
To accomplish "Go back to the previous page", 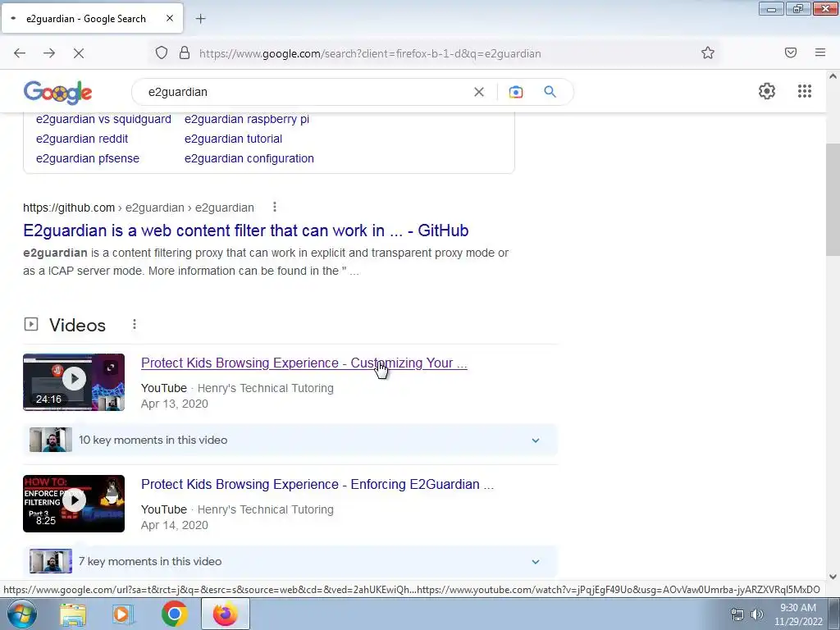I will pyautogui.click(x=20, y=53).
